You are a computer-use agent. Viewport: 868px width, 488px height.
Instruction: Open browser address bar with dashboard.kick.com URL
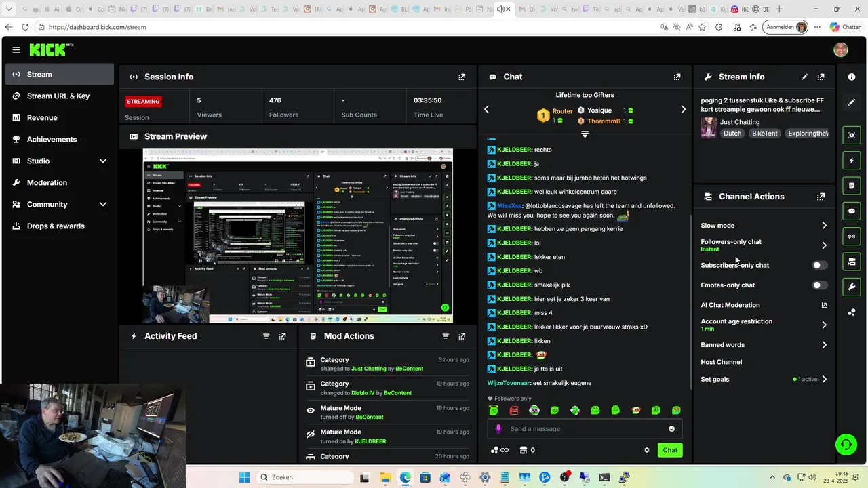(346, 27)
